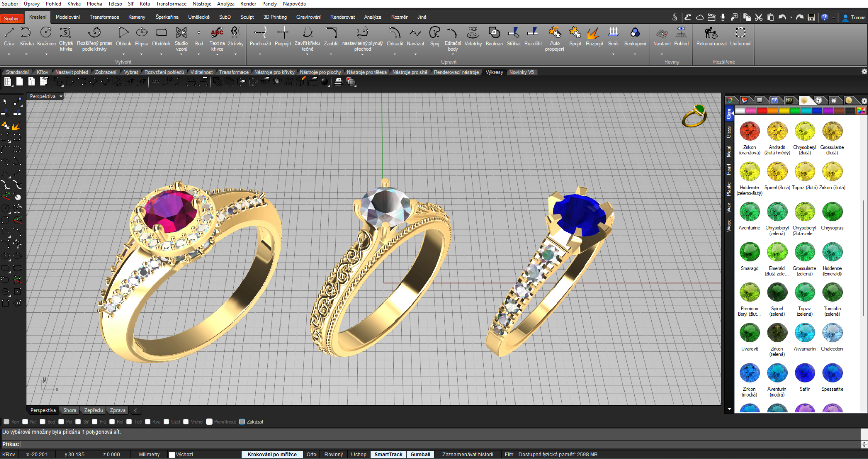Click Zaznamenávat historii in status bar
The height and width of the screenshot is (459, 868).
(x=468, y=454)
